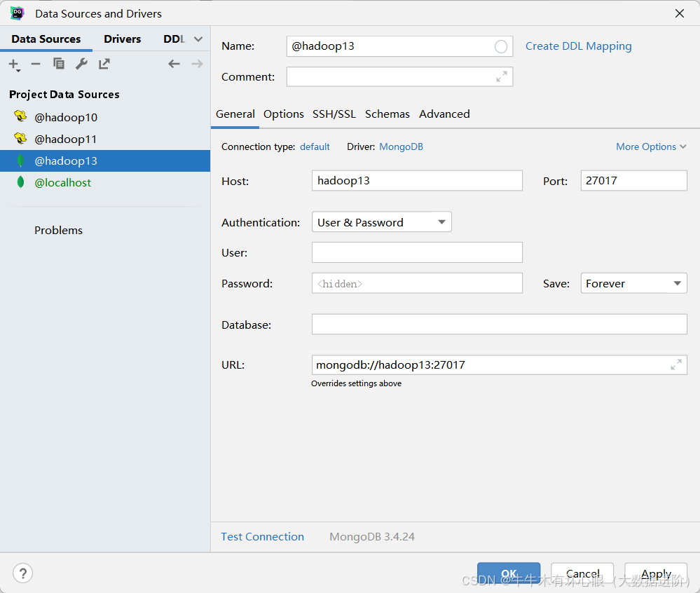This screenshot has height=593, width=700.
Task: Click Test Connection link
Action: [x=262, y=537]
